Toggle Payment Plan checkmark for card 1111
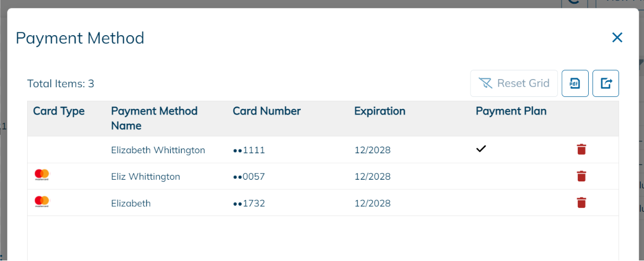This screenshot has height=261, width=644. (481, 149)
